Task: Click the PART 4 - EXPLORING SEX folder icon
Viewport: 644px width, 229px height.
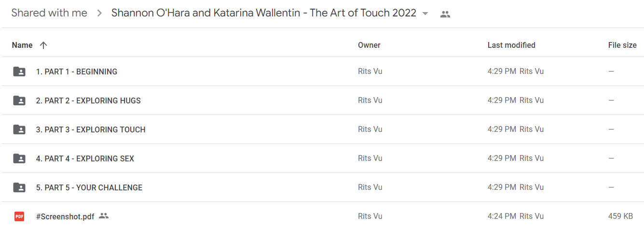Action: [x=19, y=158]
